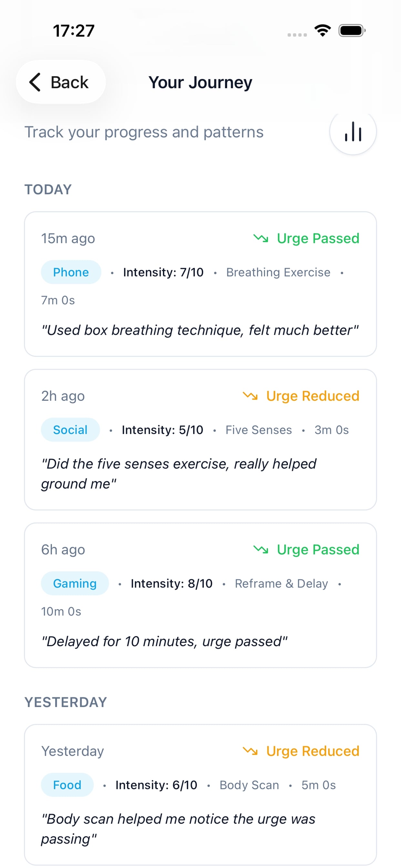Tap the Back button
This screenshot has width=401, height=868.
pos(61,82)
